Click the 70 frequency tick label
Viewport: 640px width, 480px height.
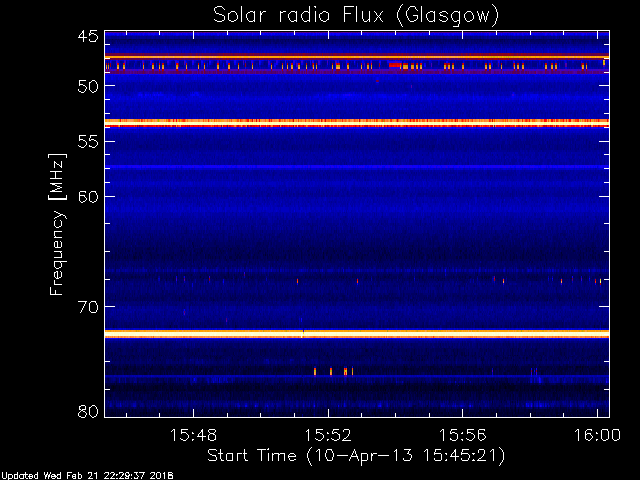pyautogui.click(x=88, y=307)
